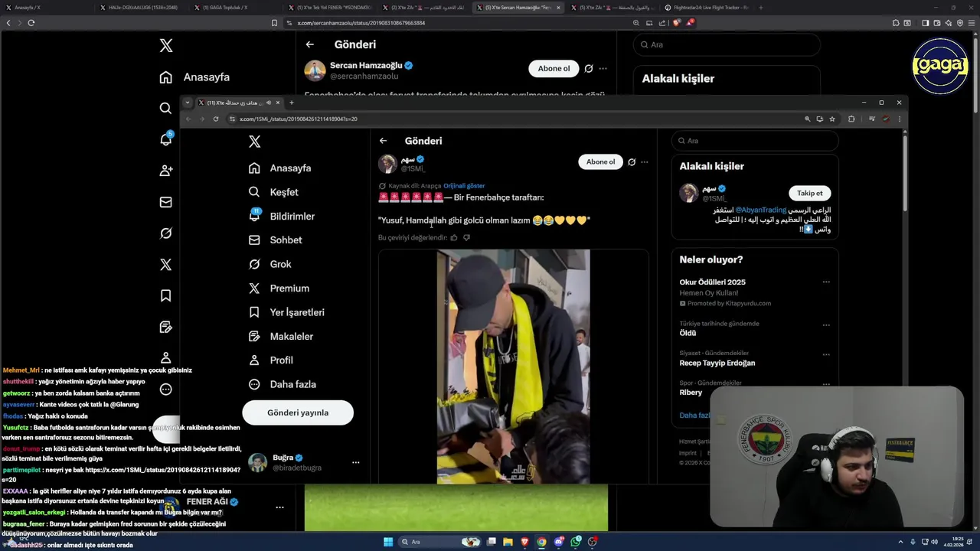Mute audio on the front Chrome tab
The image size is (980, 551).
coord(268,103)
